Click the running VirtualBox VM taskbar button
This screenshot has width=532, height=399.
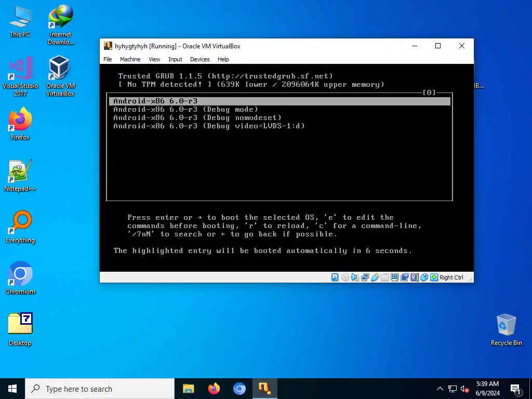(265, 389)
